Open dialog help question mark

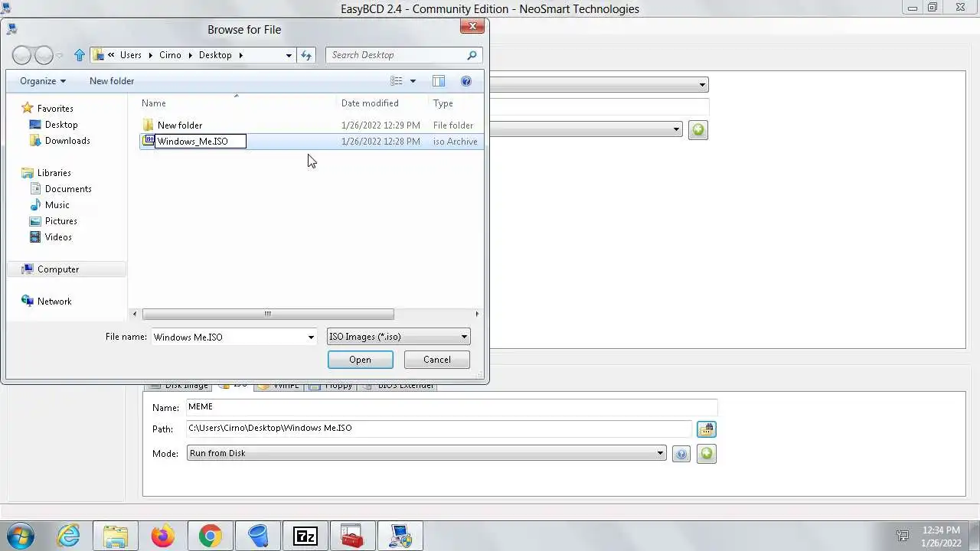465,81
